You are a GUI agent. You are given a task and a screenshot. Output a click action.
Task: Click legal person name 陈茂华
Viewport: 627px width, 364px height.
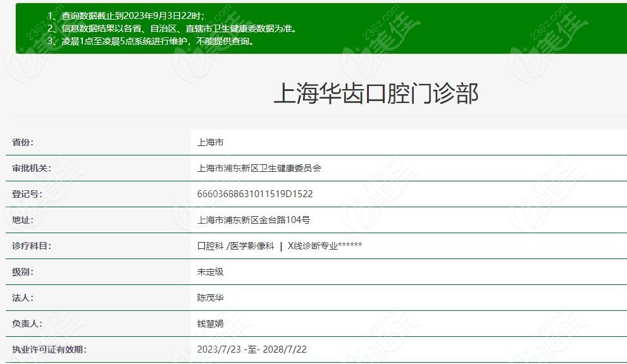click(x=210, y=298)
